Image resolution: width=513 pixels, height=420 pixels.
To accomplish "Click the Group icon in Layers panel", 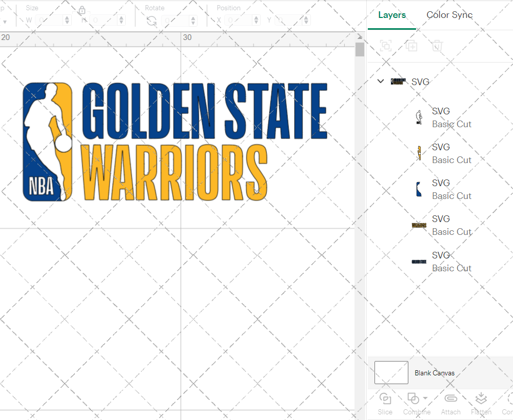I will click(386, 46).
